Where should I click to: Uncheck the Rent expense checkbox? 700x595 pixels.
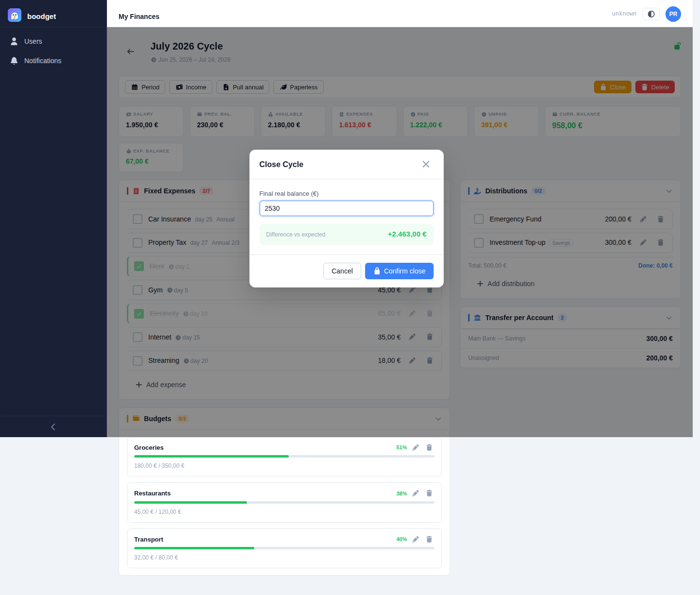click(139, 266)
